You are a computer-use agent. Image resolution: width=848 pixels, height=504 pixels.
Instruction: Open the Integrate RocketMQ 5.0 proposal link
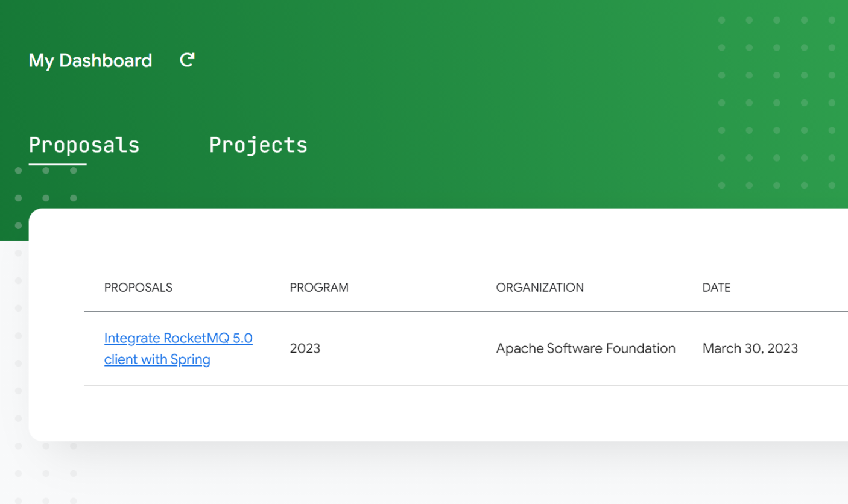[178, 348]
